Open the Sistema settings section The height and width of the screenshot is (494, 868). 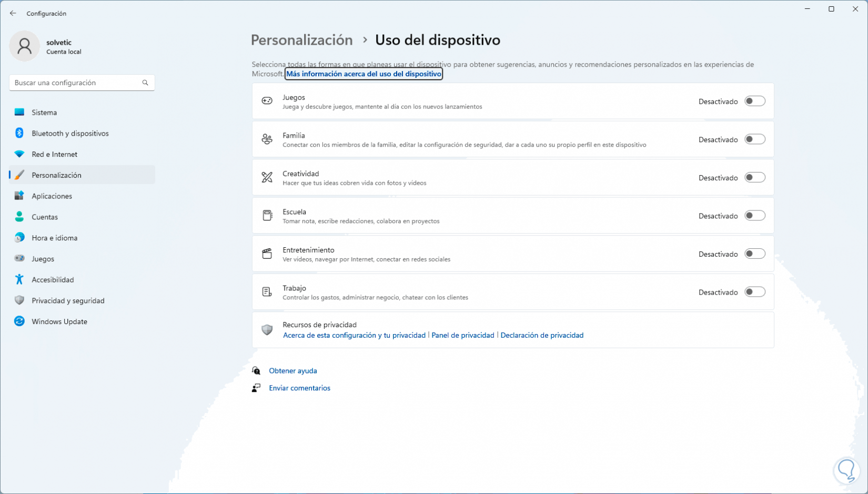[x=44, y=113]
